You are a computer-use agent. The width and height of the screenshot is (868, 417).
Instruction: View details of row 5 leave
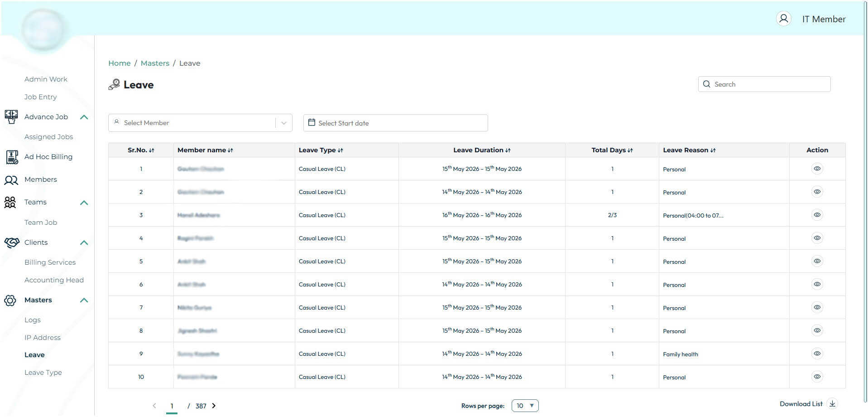(817, 261)
